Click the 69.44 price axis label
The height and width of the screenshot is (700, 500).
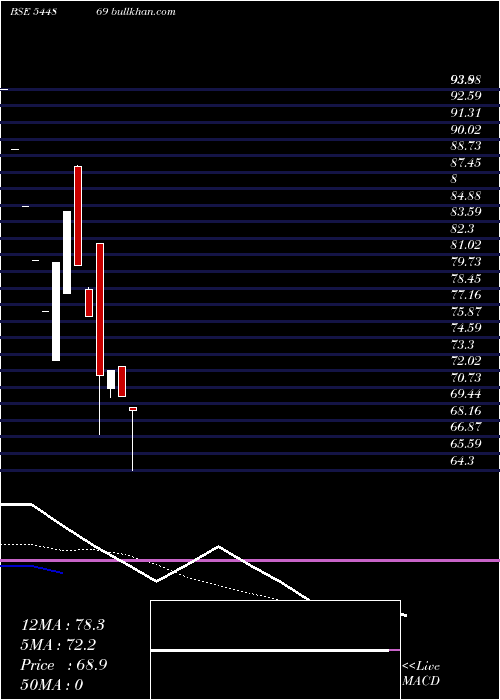(466, 394)
